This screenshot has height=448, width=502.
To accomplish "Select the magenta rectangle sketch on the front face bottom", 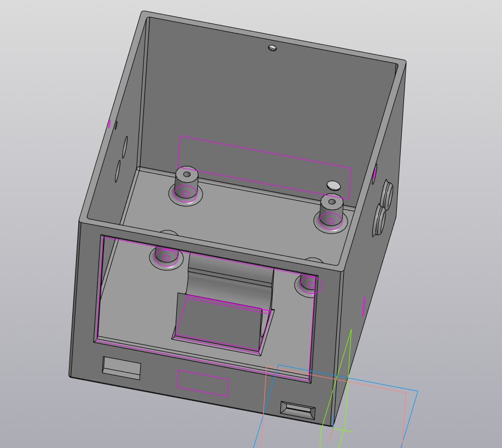I will (x=203, y=383).
